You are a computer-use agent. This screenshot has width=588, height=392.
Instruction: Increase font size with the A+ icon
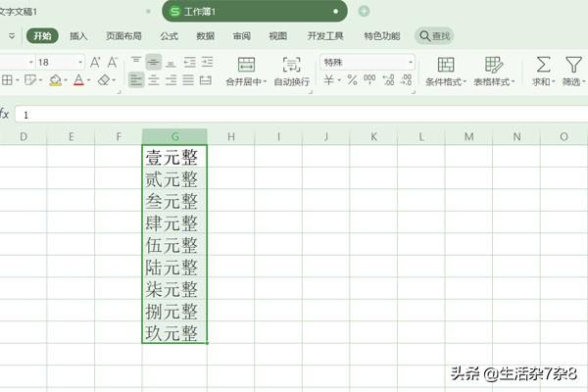(95, 63)
